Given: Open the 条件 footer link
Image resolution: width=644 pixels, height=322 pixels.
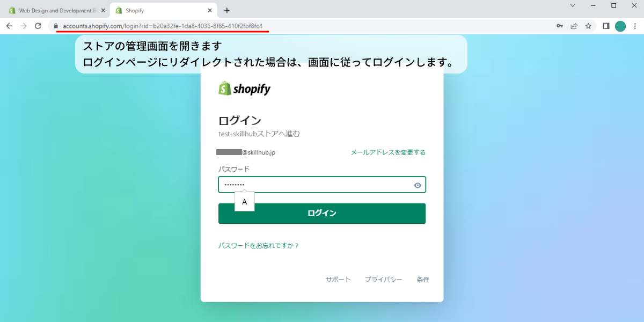Looking at the screenshot, I should point(423,280).
